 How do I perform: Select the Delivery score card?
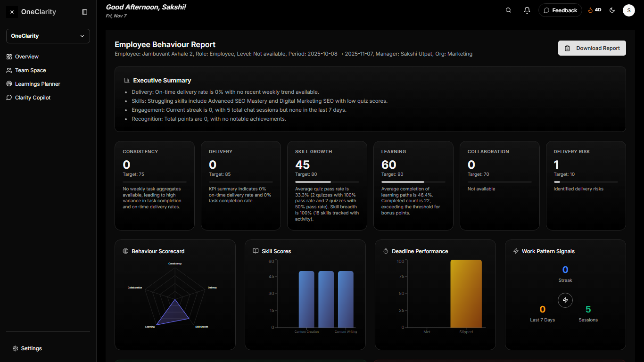pyautogui.click(x=241, y=186)
